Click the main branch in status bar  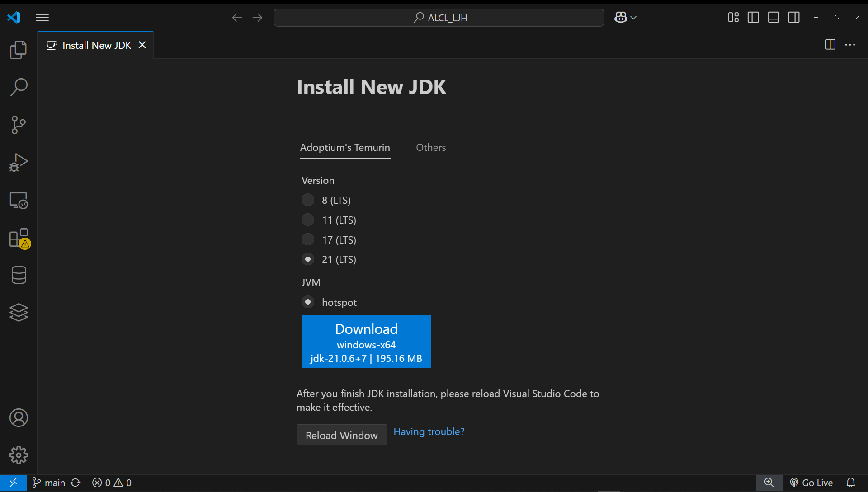pos(49,483)
